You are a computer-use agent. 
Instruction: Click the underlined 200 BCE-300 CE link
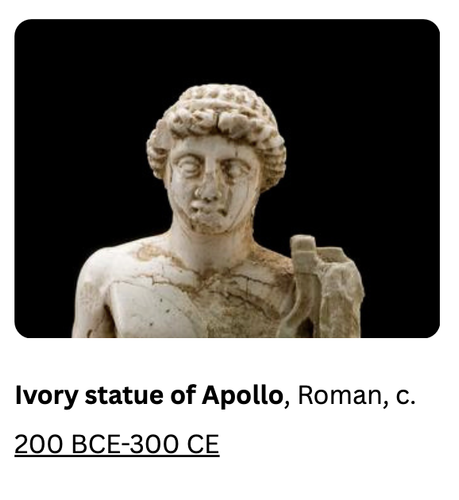(x=117, y=444)
